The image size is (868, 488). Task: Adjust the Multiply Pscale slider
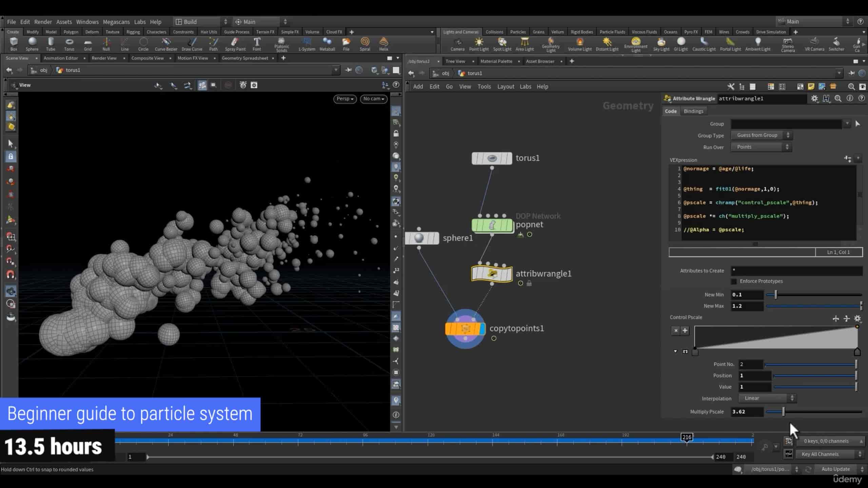coord(814,412)
